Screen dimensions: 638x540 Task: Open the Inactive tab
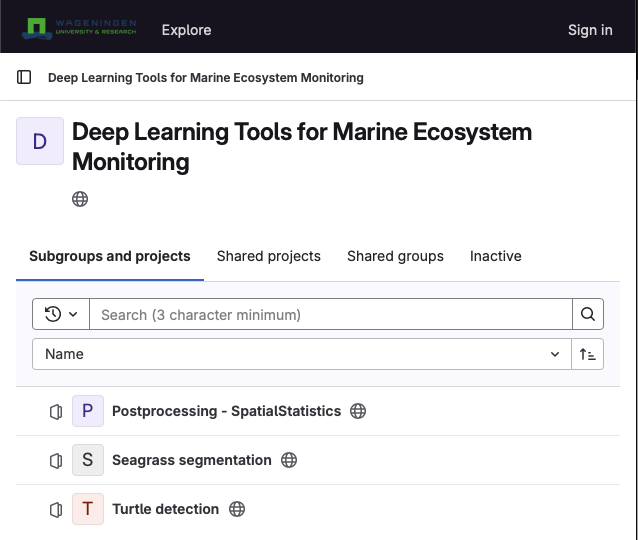coord(495,256)
